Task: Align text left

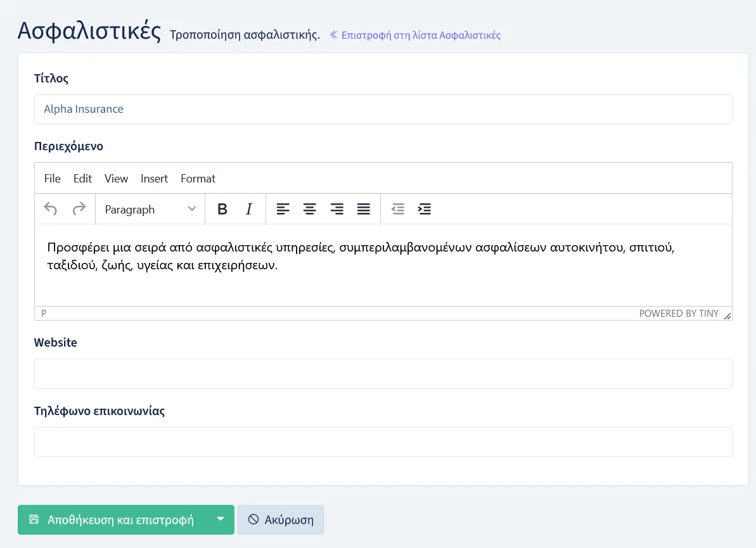Action: tap(283, 209)
